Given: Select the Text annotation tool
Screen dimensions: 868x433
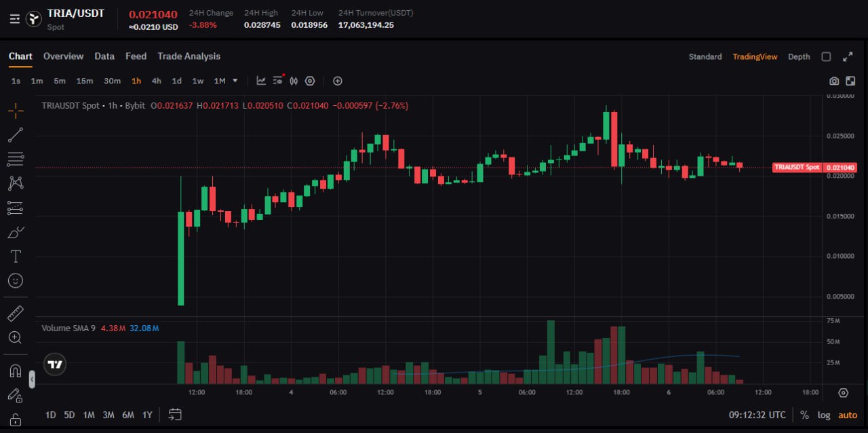Looking at the screenshot, I should (x=15, y=257).
